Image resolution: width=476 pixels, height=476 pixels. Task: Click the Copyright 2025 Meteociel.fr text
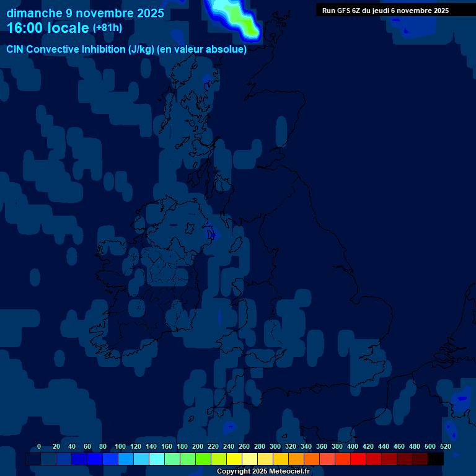(x=263, y=472)
